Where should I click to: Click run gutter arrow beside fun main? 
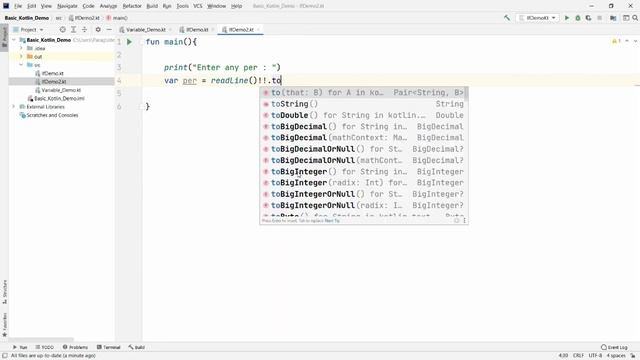pos(129,42)
